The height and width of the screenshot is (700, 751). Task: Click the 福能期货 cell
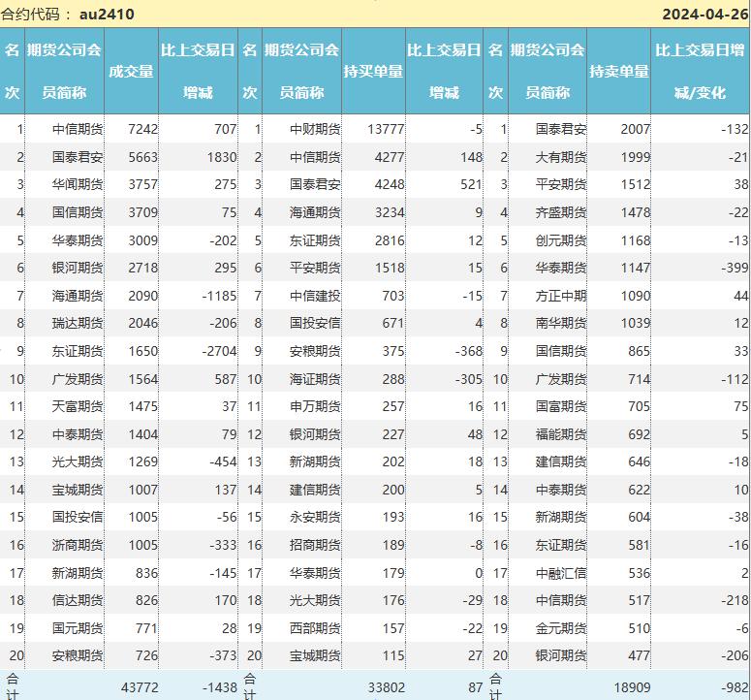pyautogui.click(x=561, y=434)
